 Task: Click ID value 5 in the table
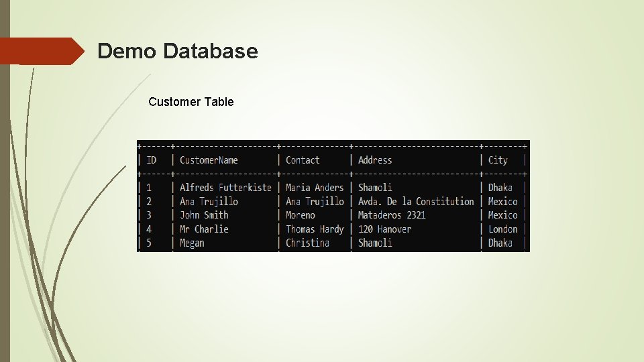(149, 243)
